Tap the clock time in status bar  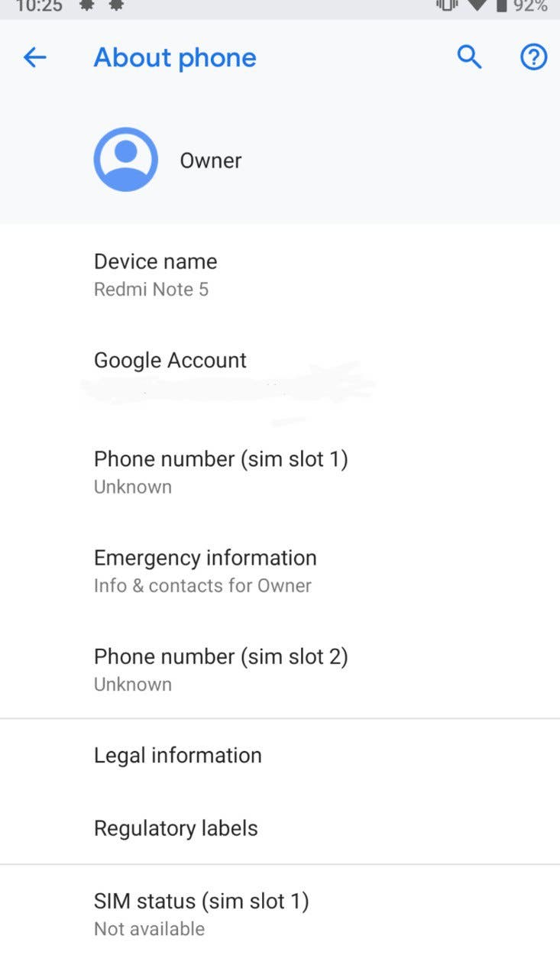point(40,6)
